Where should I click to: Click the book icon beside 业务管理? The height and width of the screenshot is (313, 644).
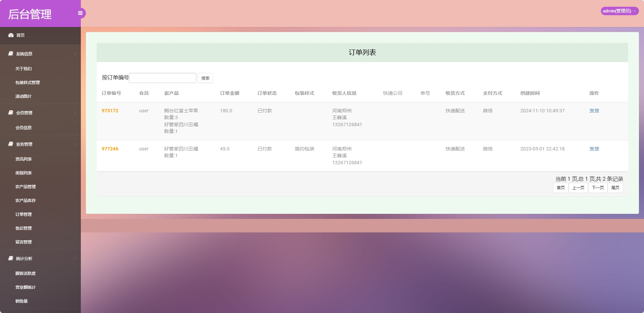point(11,144)
